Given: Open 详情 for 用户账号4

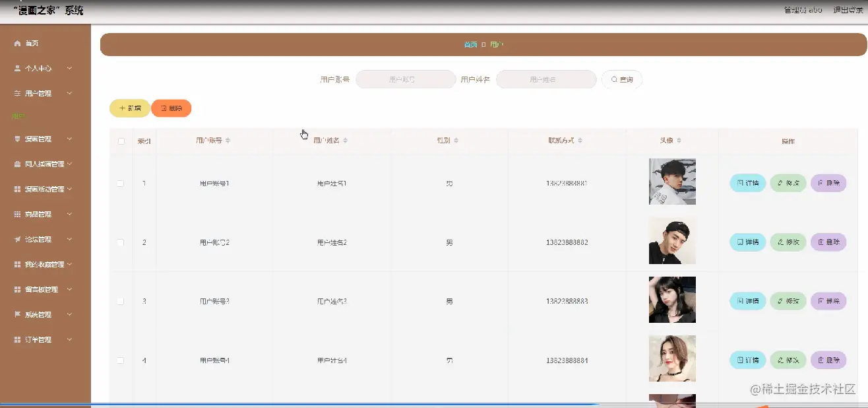Looking at the screenshot, I should [748, 360].
